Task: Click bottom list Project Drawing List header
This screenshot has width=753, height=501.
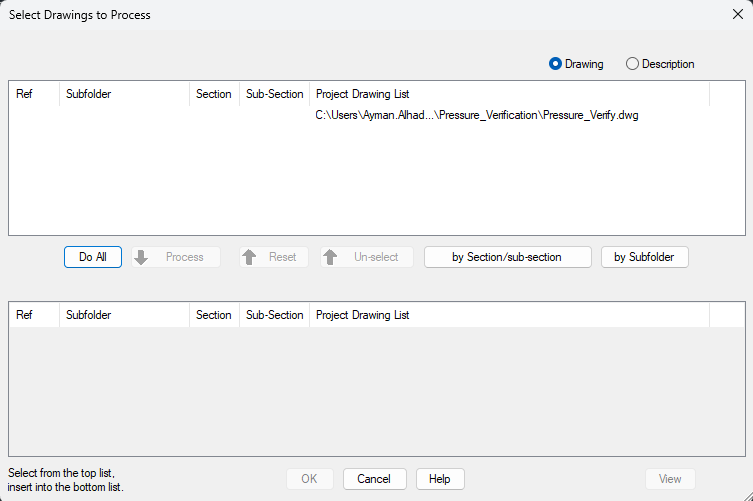Action: coord(509,315)
